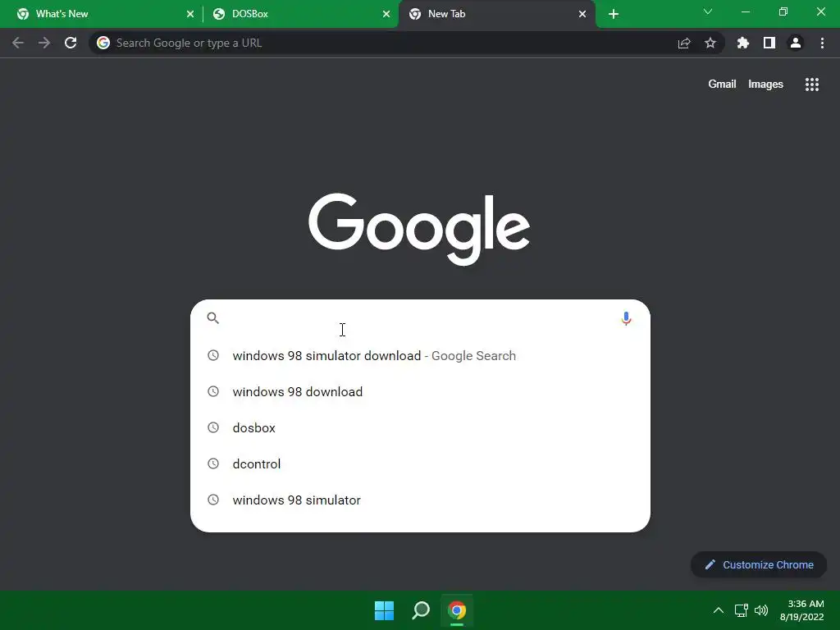
Task: Toggle the side panel icon
Action: click(x=769, y=43)
